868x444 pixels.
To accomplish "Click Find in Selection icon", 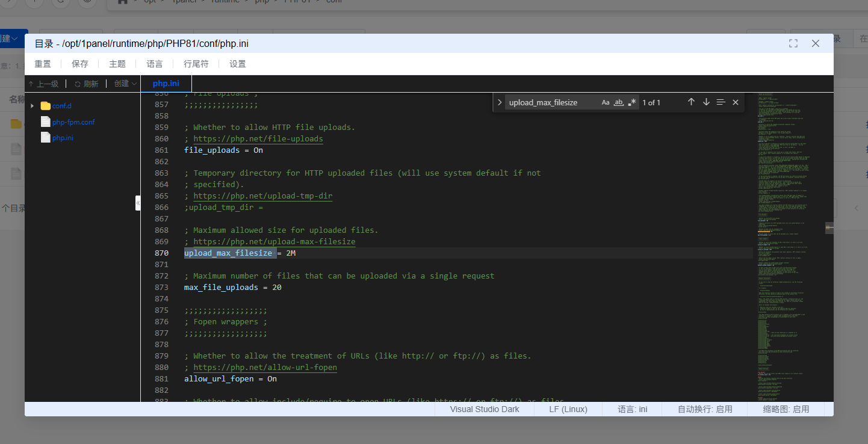I will click(x=721, y=102).
